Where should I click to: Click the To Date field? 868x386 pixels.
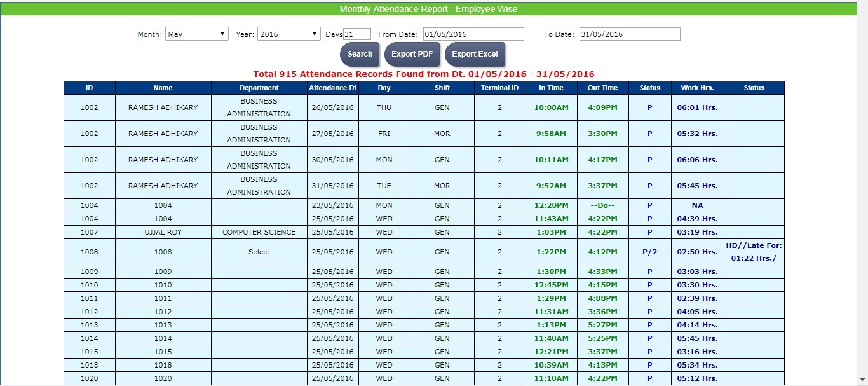pos(629,34)
